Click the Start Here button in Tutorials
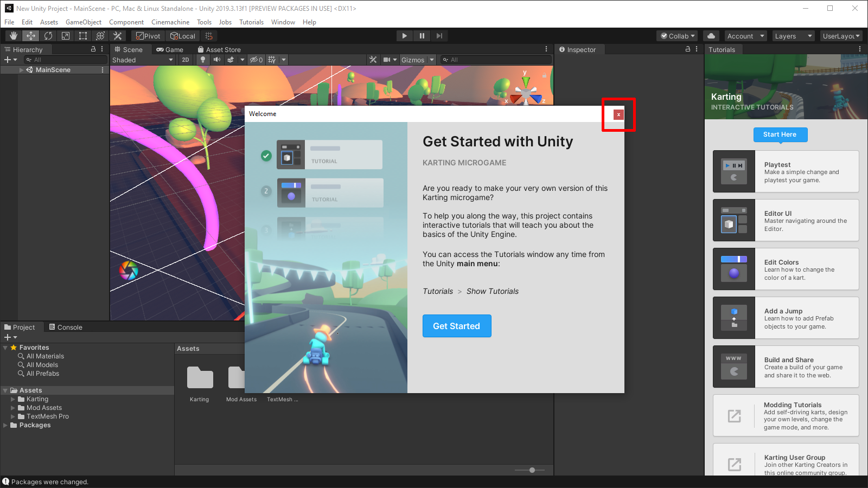868x488 pixels. coord(780,134)
